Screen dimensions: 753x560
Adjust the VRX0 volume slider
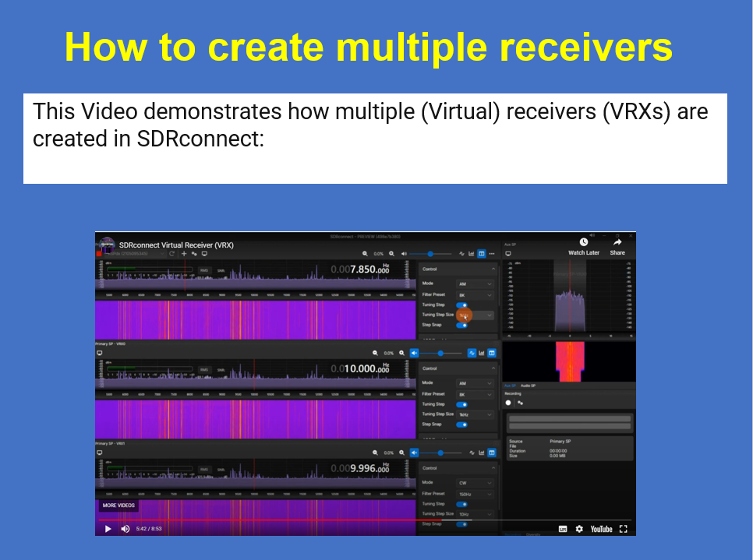click(x=440, y=353)
